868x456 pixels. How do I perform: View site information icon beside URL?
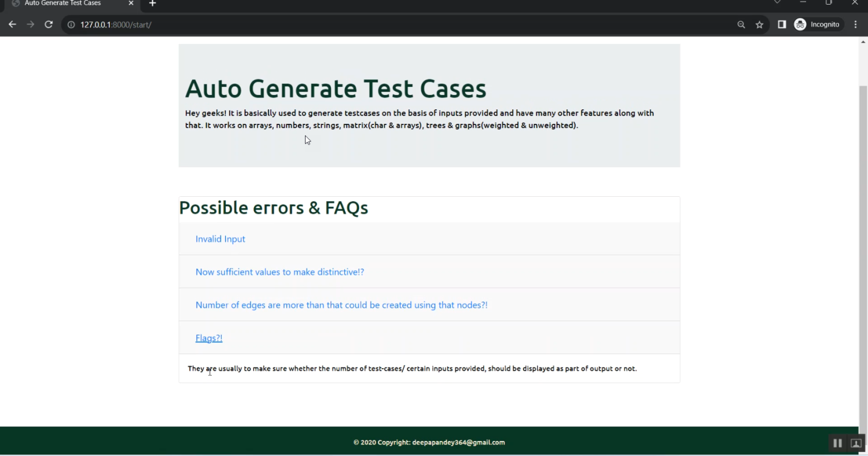pos(71,25)
